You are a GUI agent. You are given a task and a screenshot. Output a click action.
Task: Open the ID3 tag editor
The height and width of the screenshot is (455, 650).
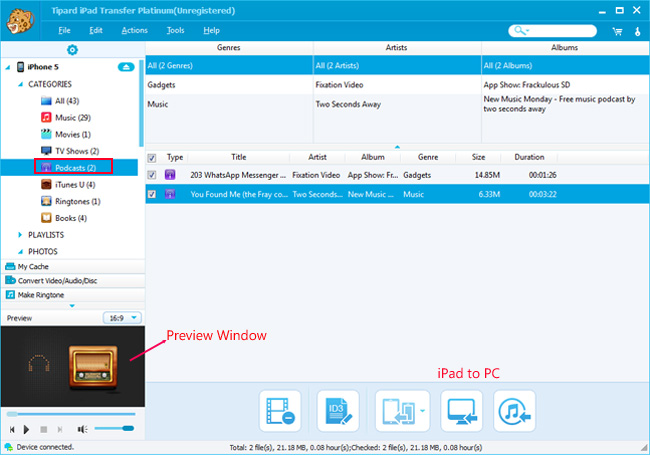click(x=338, y=411)
